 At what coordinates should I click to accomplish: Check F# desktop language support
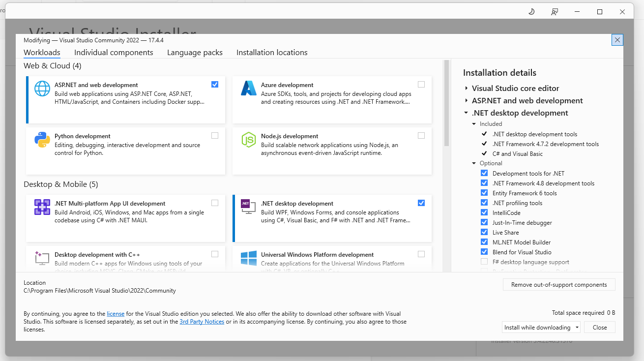[x=484, y=262]
